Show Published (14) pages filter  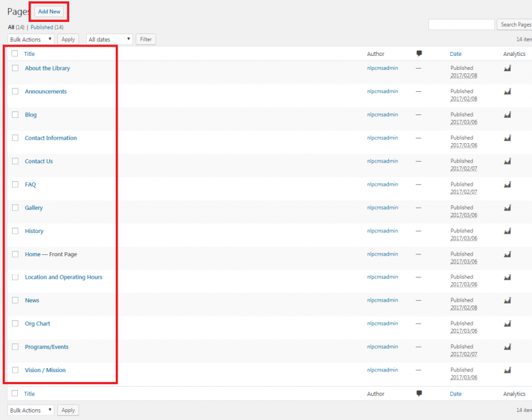tap(47, 27)
